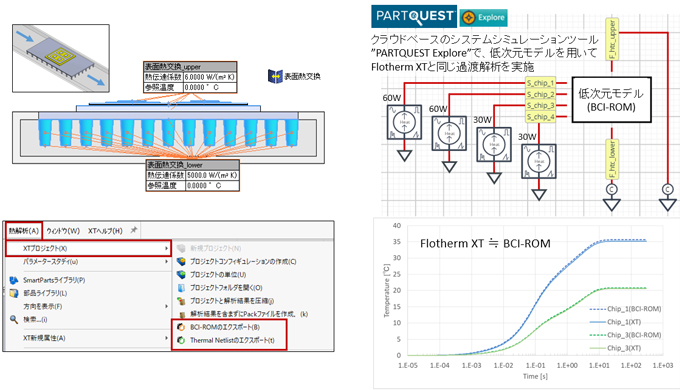
Task: Click 表面熱交換_lower callout title
Action: point(192,165)
